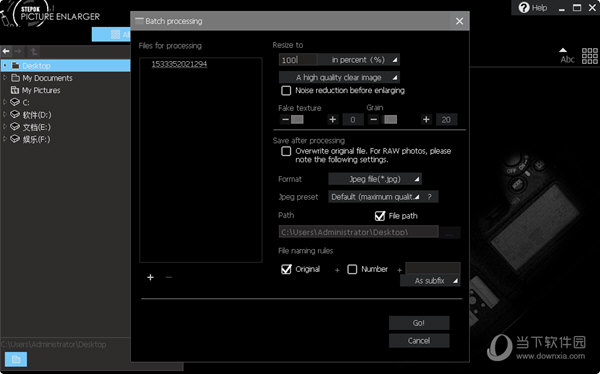600x374 pixels.
Task: Open the 'in percent (%)' unit dropdown
Action: point(359,60)
